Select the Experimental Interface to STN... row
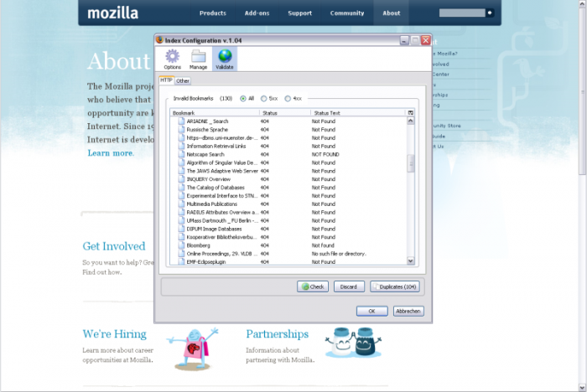Viewport: 587px width, 392px height. (x=288, y=196)
